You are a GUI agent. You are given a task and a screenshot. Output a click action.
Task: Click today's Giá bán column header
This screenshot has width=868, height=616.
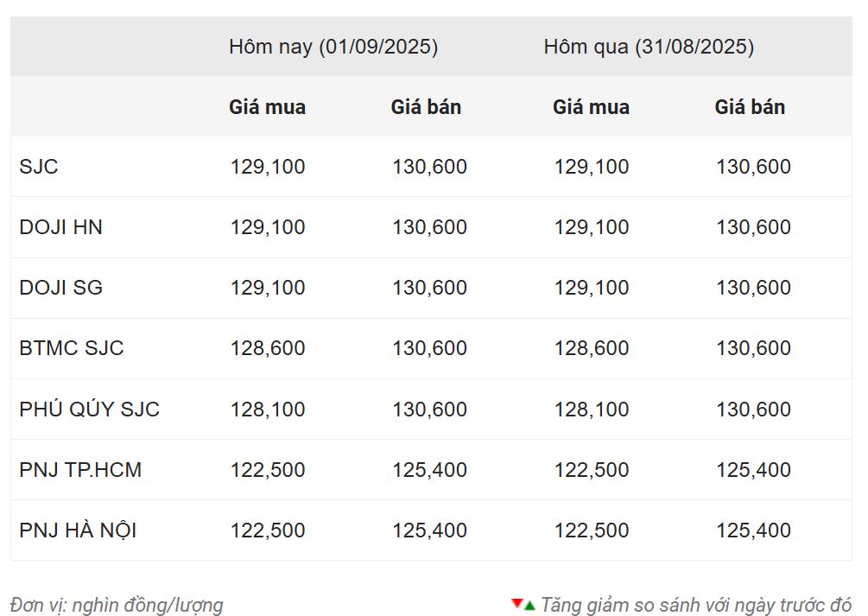point(427,107)
